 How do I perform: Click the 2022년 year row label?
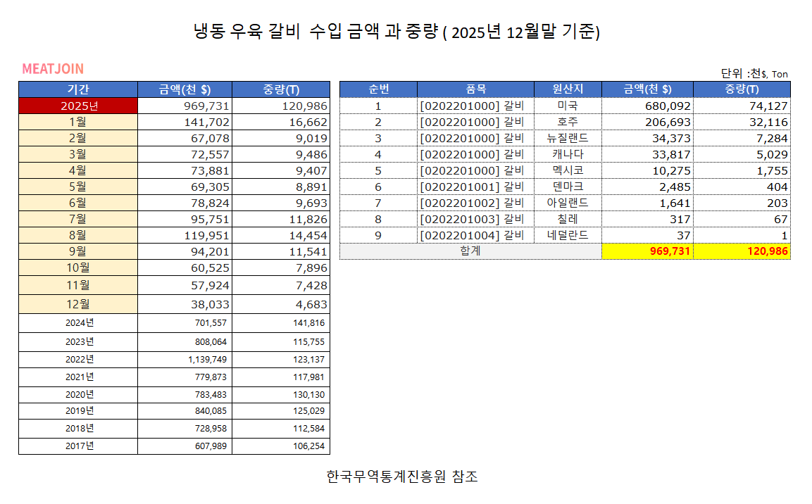pos(78,359)
